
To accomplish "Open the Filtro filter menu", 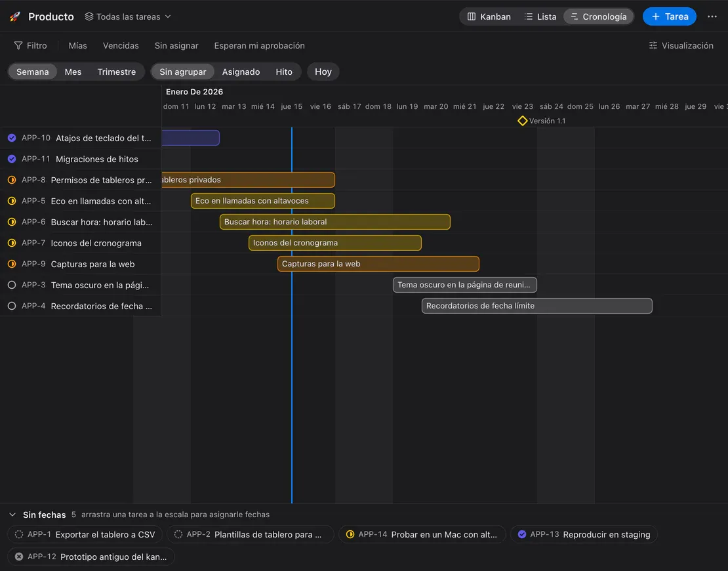I will pos(31,45).
